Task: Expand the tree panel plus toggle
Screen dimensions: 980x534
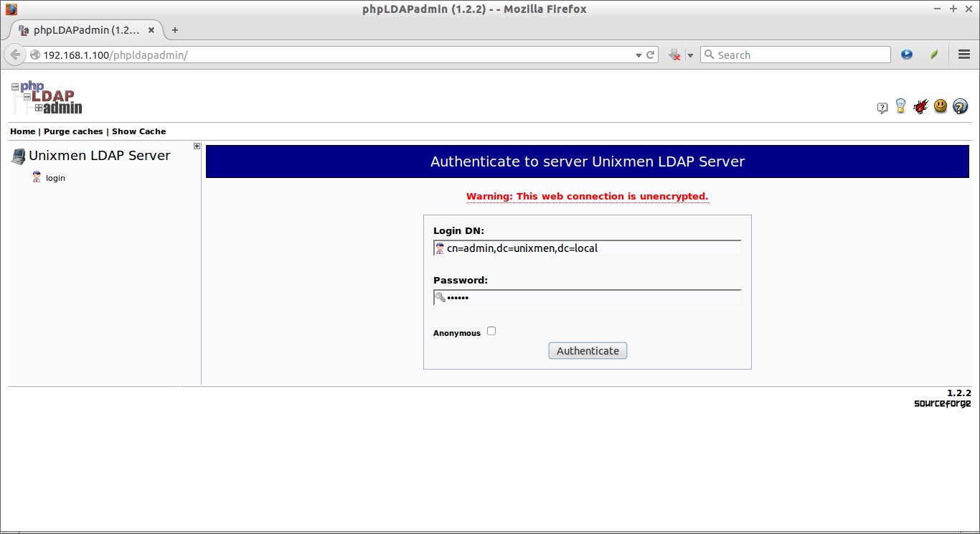Action: pos(197,146)
